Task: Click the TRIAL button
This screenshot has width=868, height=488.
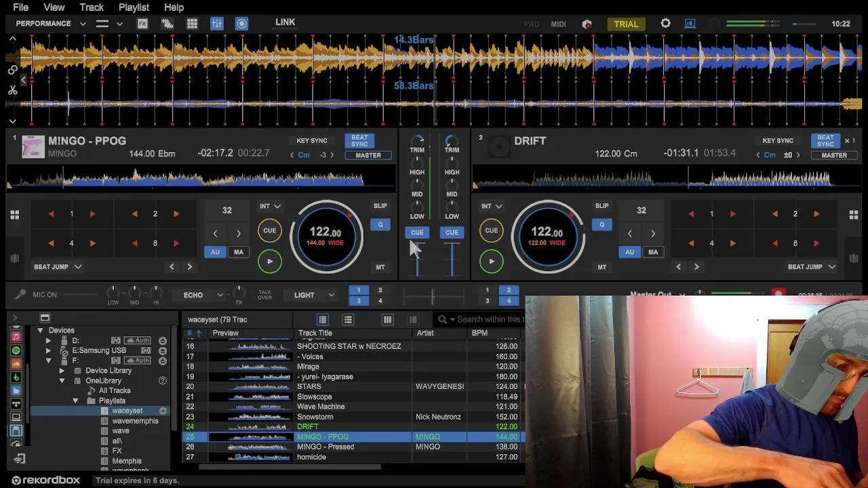Action: tap(626, 24)
